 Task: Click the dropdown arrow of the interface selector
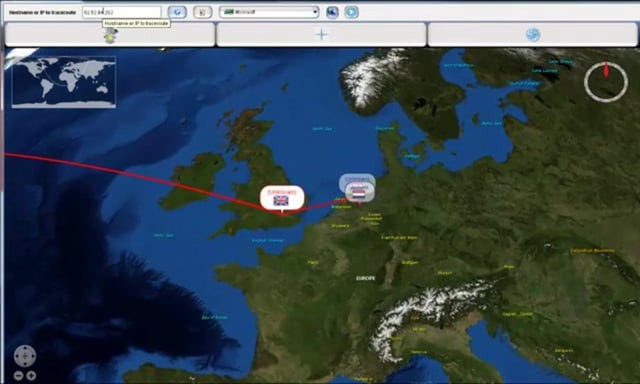pos(315,12)
